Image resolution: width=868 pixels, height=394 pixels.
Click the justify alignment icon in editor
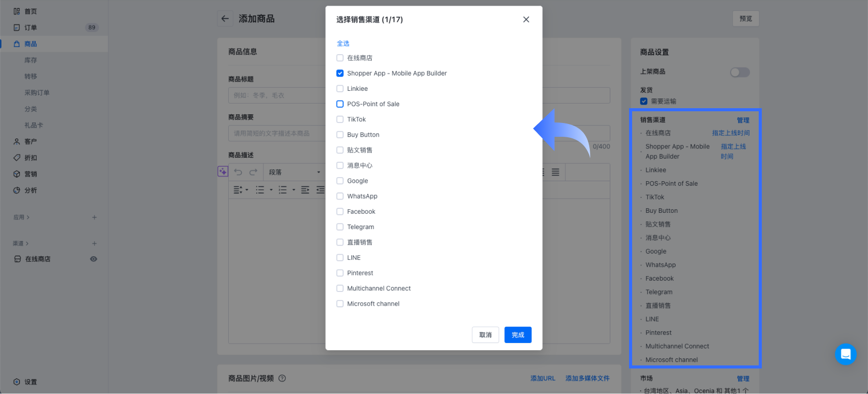pyautogui.click(x=556, y=173)
